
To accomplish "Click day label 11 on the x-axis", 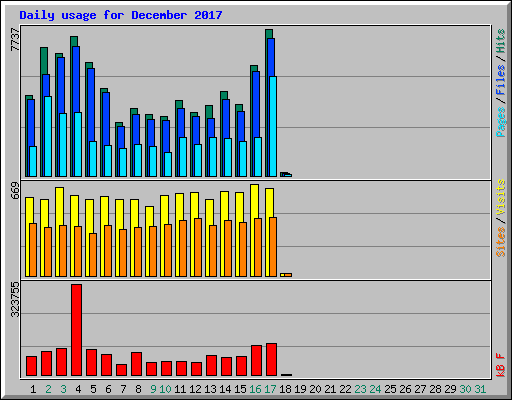I will 180,389.
